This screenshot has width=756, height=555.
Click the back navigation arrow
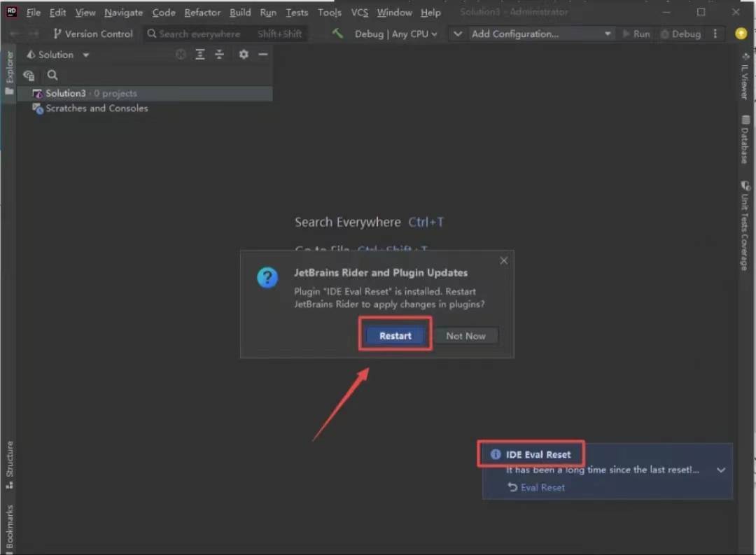(x=14, y=34)
